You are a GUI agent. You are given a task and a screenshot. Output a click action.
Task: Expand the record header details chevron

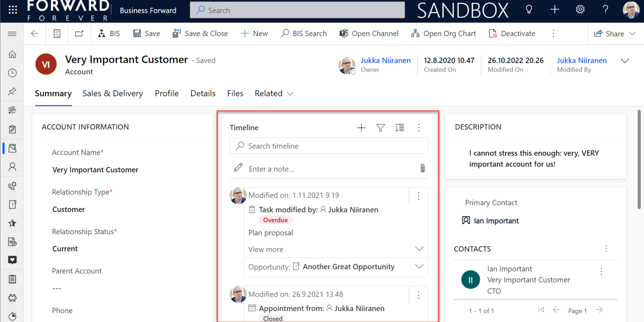coord(624,61)
